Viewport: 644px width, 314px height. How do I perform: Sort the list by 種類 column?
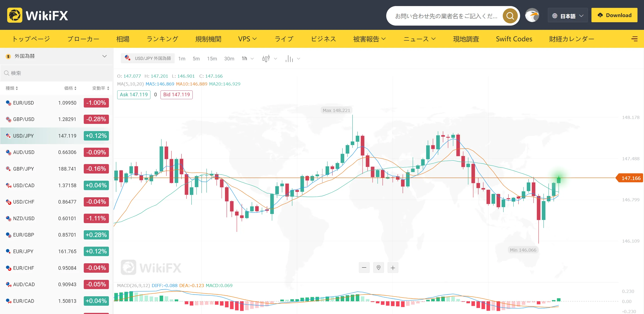pyautogui.click(x=11, y=88)
